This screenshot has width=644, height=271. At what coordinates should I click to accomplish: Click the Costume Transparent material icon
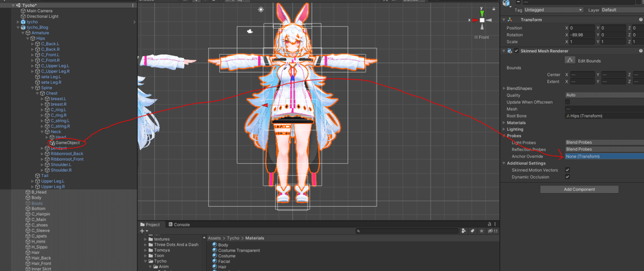[215, 251]
